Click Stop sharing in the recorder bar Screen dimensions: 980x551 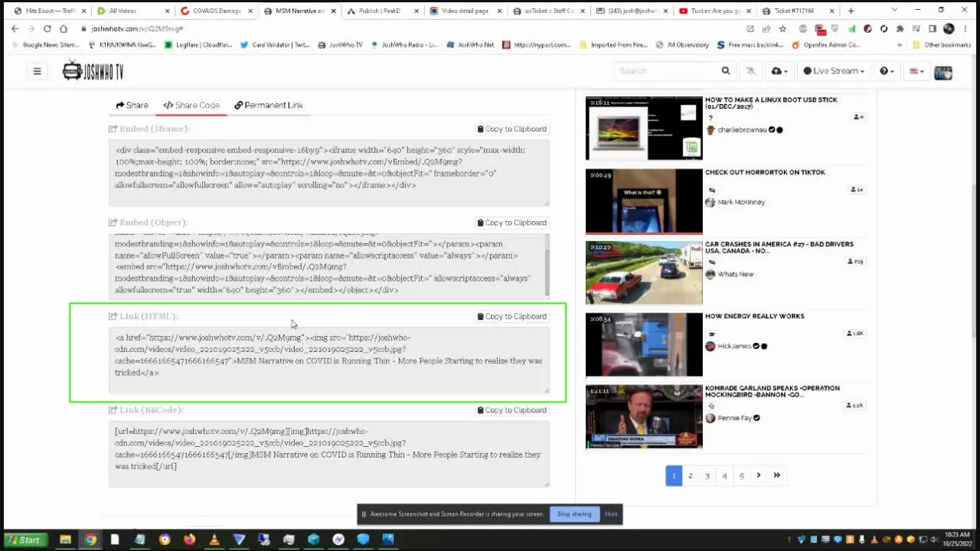[574, 514]
